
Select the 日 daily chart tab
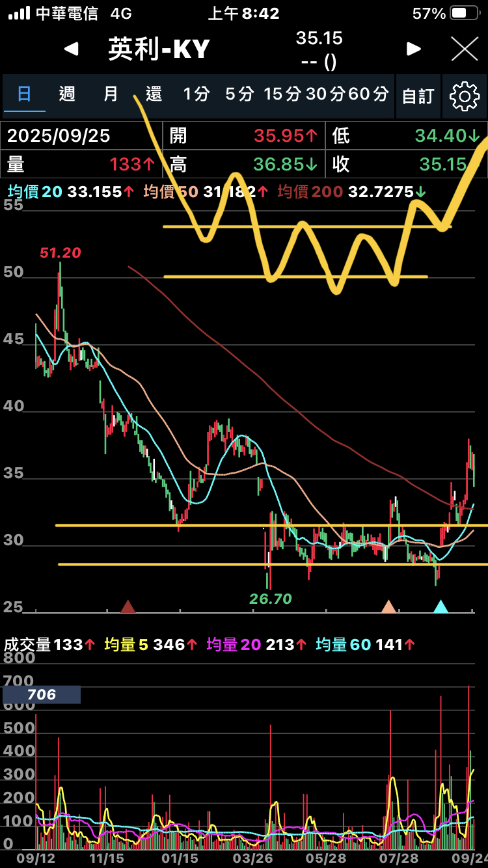pos(24,94)
